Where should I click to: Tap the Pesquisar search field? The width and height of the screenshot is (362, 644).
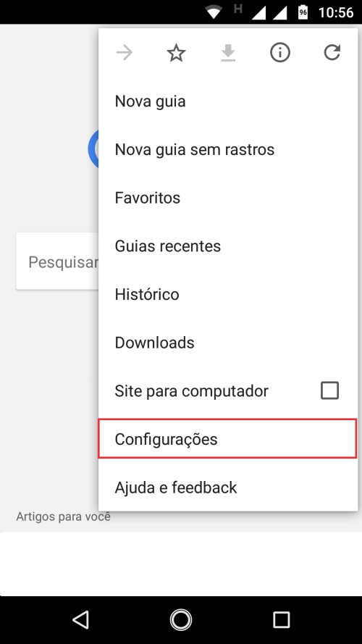(57, 262)
